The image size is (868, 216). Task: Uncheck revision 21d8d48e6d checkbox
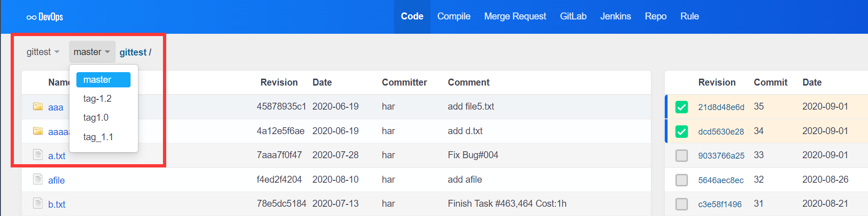pyautogui.click(x=681, y=107)
